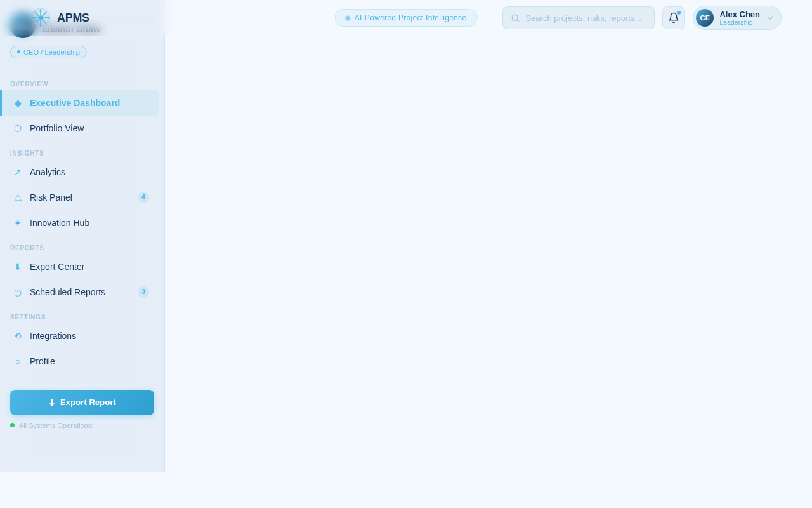Click the Export Center download icon
812x508 pixels.
tap(18, 267)
